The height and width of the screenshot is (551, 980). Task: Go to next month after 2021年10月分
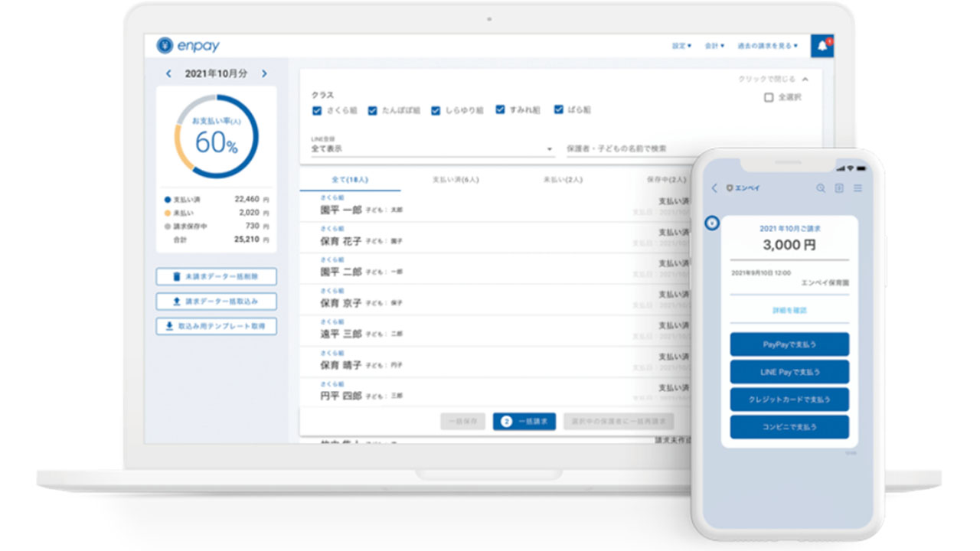tap(264, 74)
